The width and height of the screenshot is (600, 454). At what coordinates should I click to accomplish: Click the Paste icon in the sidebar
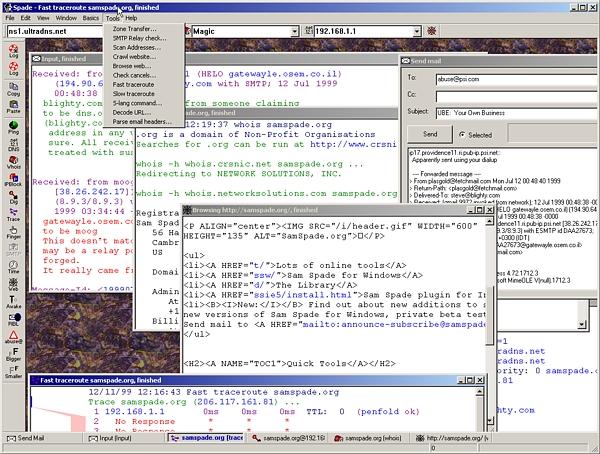click(x=13, y=107)
